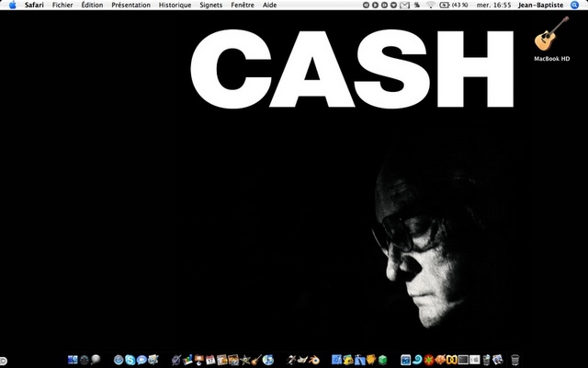Screen dimensions: 588x368
Task: Open the red starburst Dock icon
Action: pos(428,360)
